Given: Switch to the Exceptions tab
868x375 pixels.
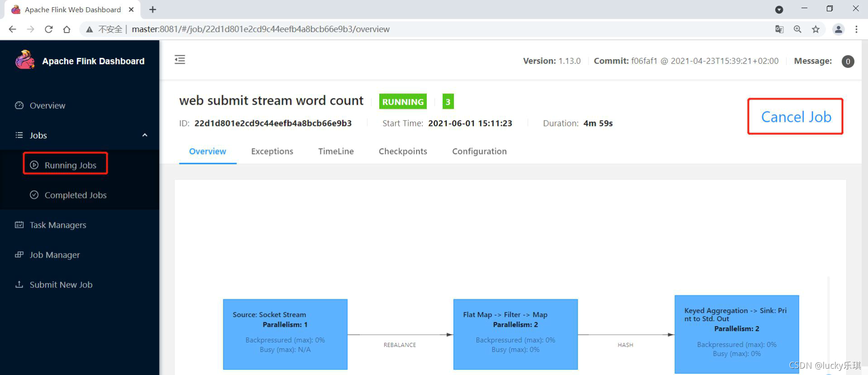Looking at the screenshot, I should pyautogui.click(x=272, y=151).
